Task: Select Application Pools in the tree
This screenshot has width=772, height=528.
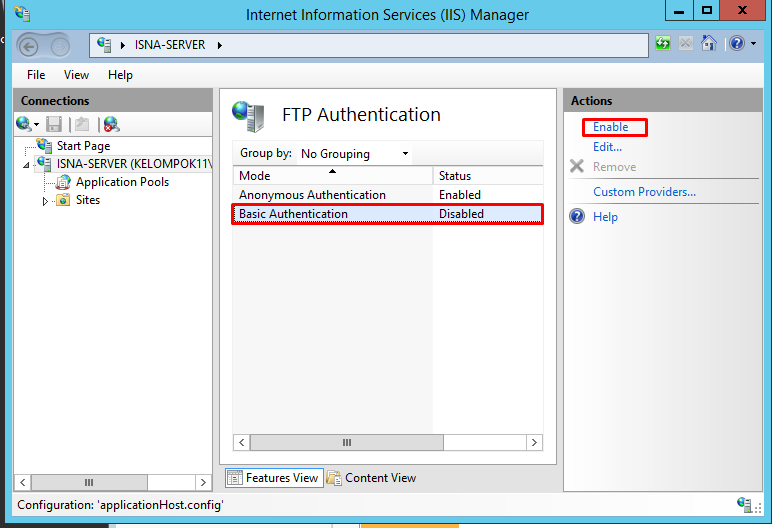Action: [x=122, y=182]
